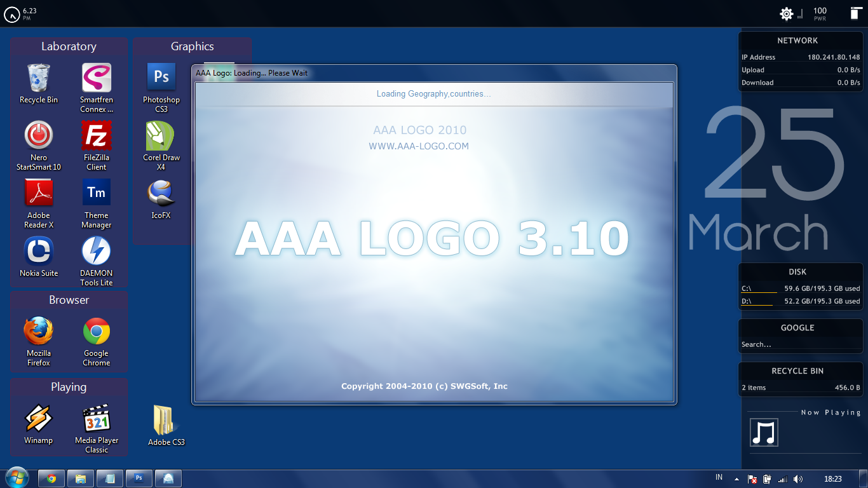The image size is (868, 488).
Task: Switch to Notepad taskbar button
Action: click(110, 478)
